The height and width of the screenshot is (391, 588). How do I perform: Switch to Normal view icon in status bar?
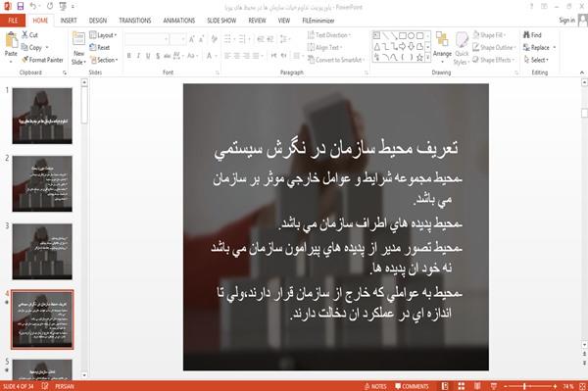[x=445, y=386]
